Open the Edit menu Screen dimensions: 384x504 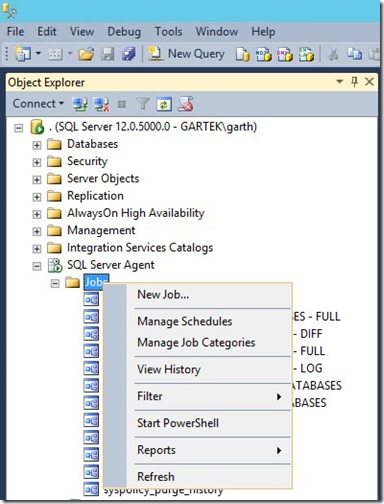(x=47, y=32)
